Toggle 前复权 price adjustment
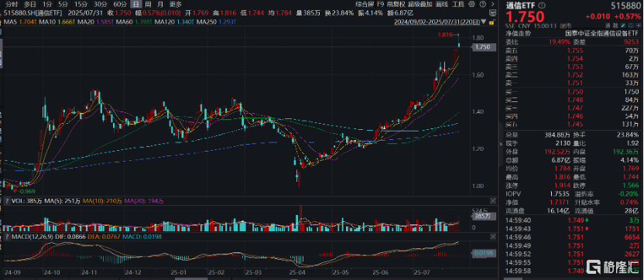This screenshot has height=280, width=644. coord(396,4)
